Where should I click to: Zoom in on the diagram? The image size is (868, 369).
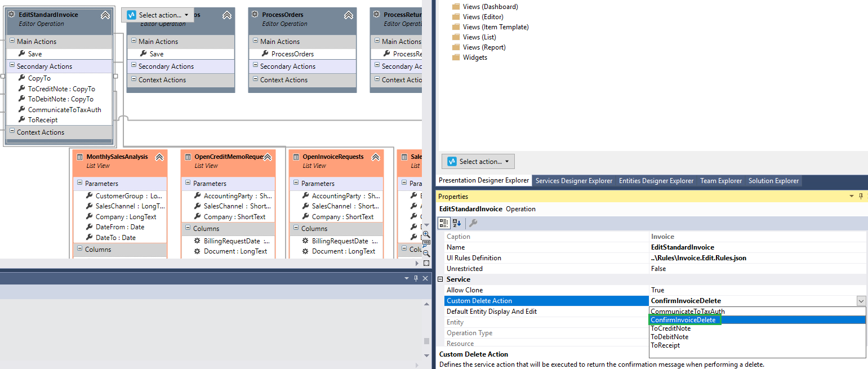tap(426, 234)
